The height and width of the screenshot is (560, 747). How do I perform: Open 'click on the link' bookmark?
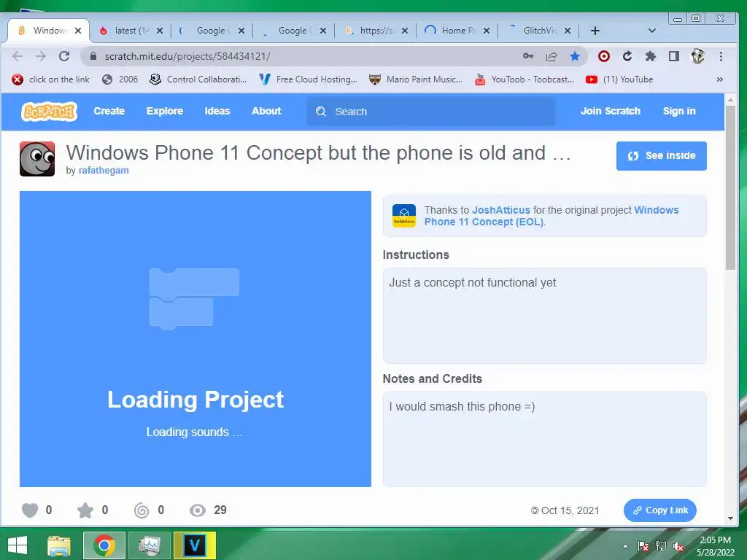point(50,79)
